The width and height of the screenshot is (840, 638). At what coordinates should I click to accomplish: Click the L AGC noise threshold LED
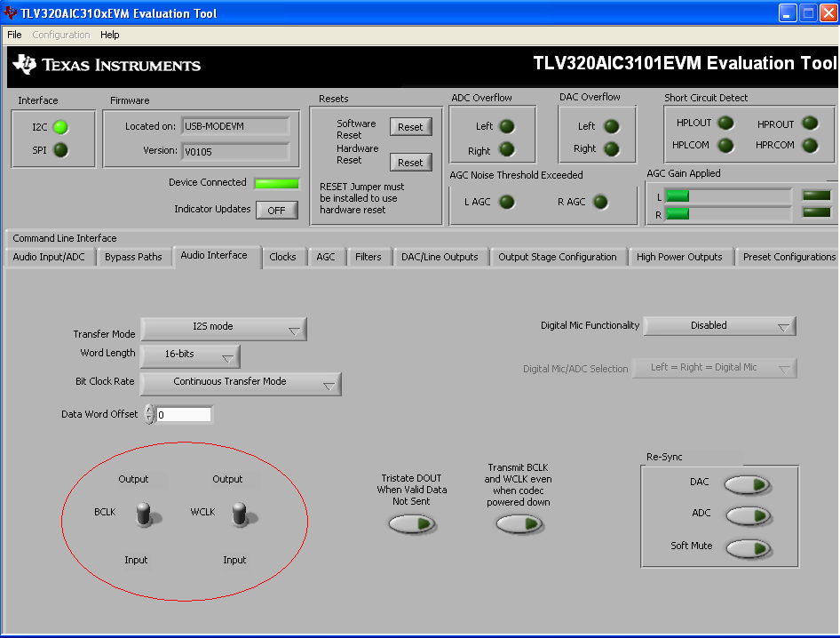pos(507,202)
